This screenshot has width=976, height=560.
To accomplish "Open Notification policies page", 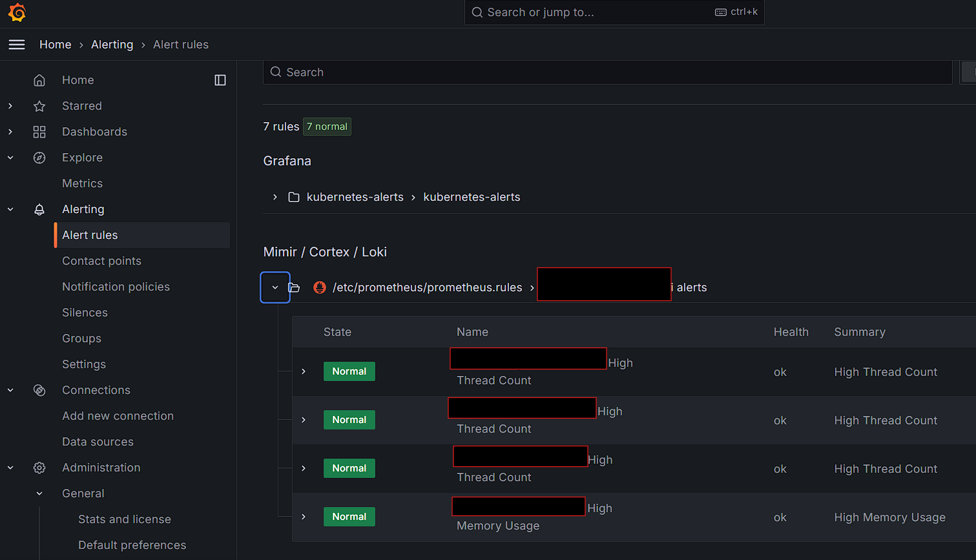I will tap(116, 287).
